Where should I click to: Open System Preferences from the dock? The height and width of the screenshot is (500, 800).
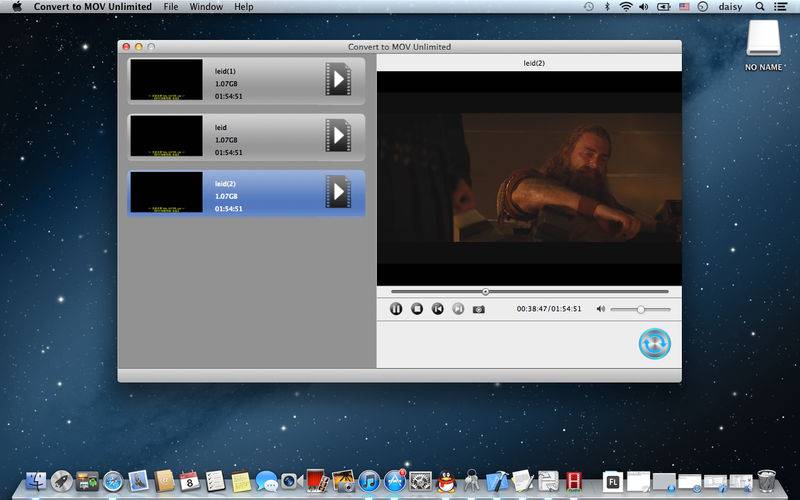pyautogui.click(x=420, y=481)
